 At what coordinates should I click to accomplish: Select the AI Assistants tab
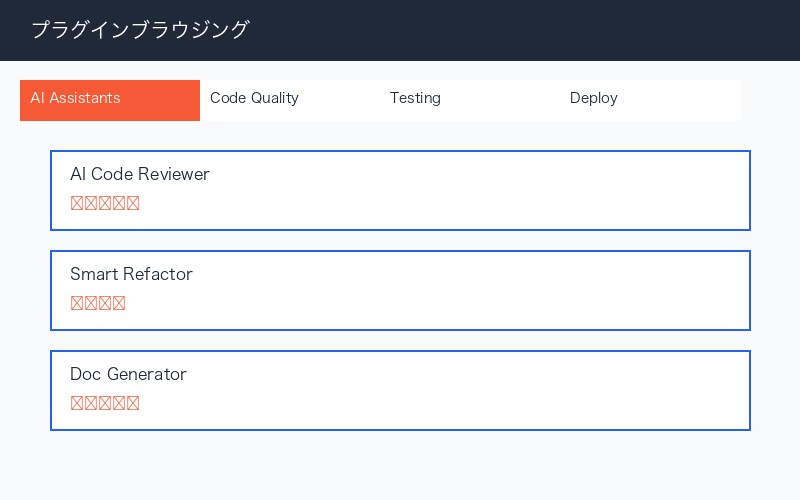click(110, 99)
